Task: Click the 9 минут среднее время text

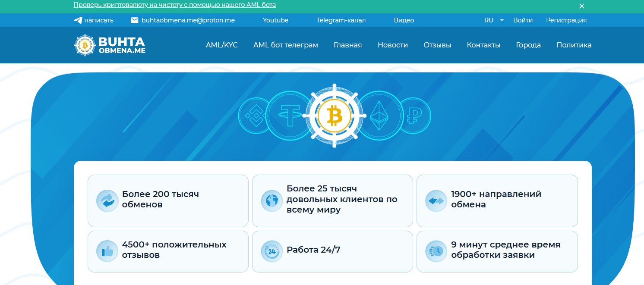Action: coord(506,250)
